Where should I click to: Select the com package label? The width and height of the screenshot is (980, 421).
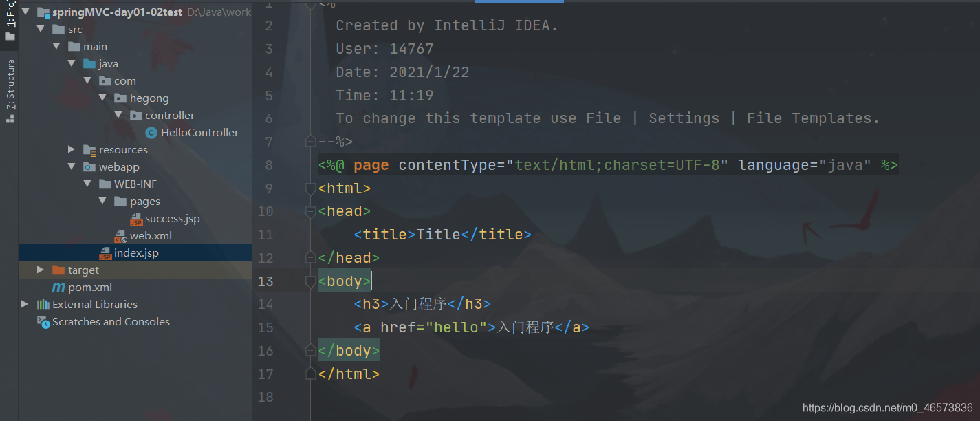(x=125, y=81)
